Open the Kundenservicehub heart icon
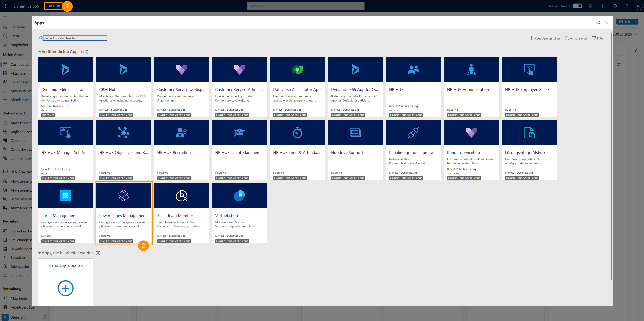The width and height of the screenshot is (644, 321). click(x=471, y=132)
